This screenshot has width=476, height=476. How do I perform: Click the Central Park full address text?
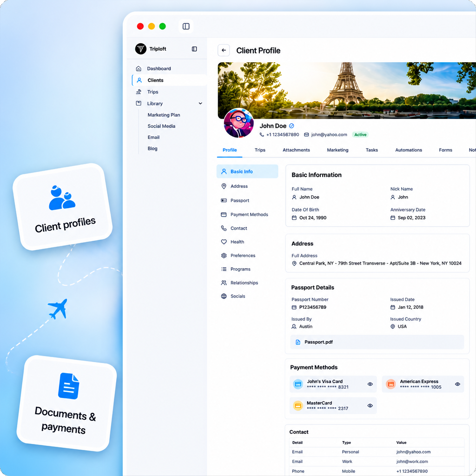380,264
